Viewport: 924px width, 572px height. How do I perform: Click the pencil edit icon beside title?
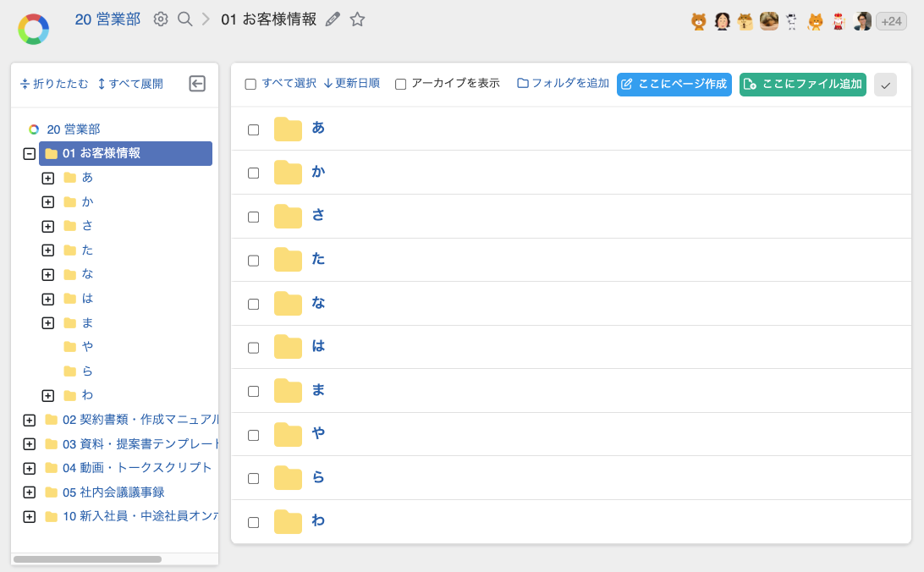pos(333,19)
